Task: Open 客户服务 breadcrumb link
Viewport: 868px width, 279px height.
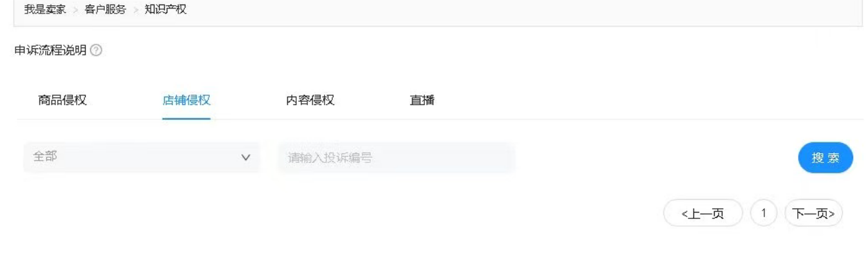Action: (106, 10)
